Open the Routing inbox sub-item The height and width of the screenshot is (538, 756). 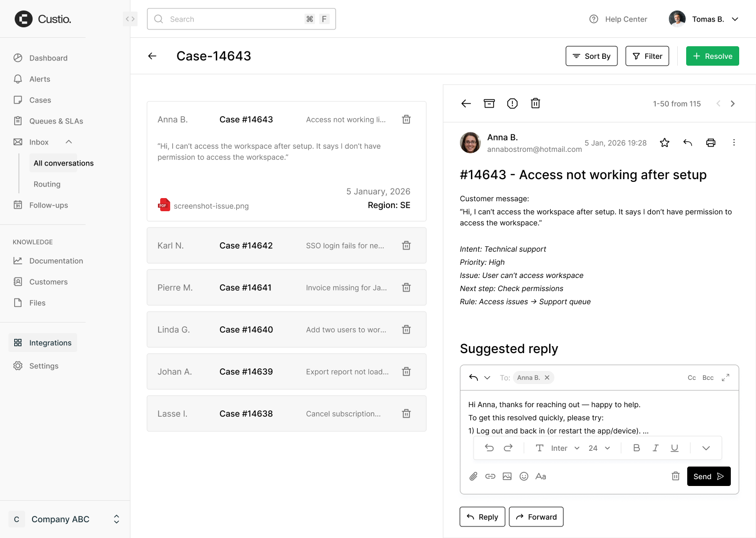point(47,184)
